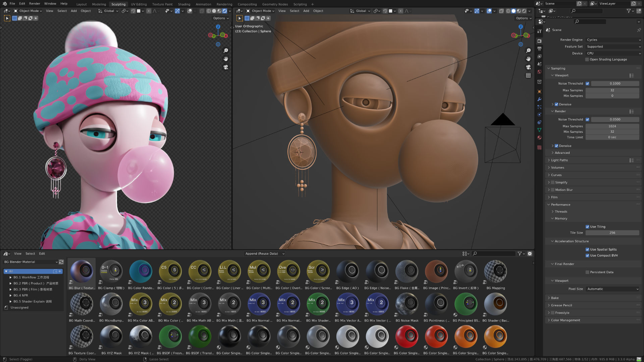The image size is (644, 362).
Task: Expand the Color Management panel
Action: click(565, 320)
